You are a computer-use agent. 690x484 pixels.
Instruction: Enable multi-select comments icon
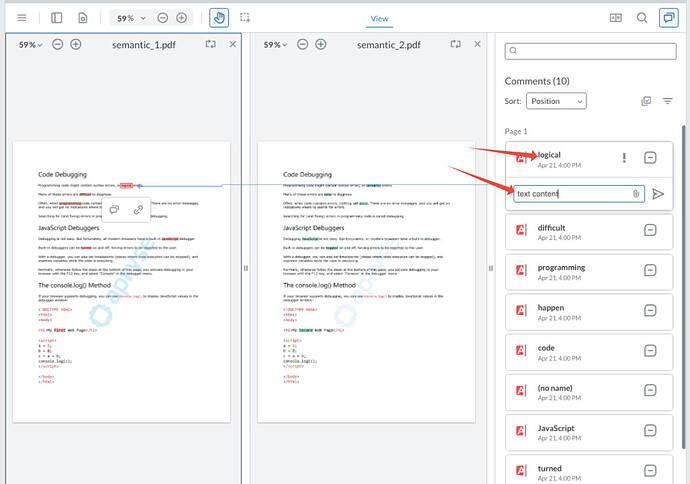pyautogui.click(x=646, y=101)
